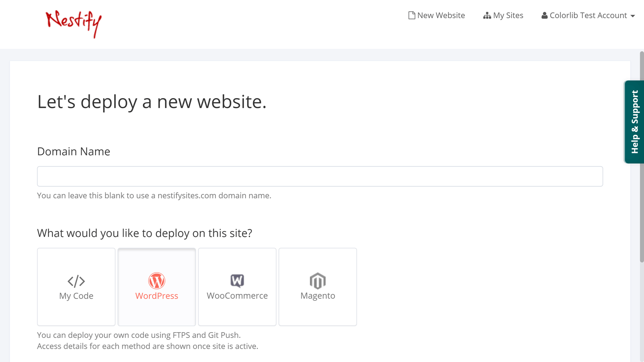Select the Magento deployment option

[x=318, y=287]
